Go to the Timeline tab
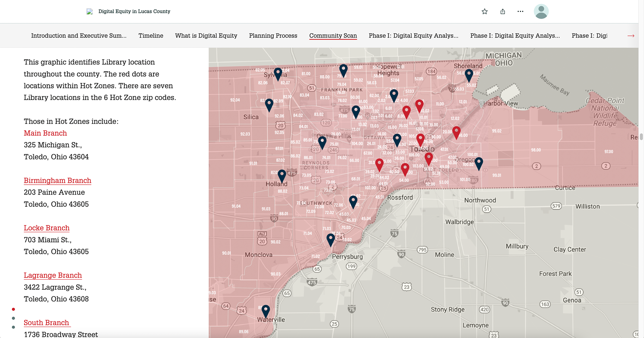This screenshot has width=644, height=338. (151, 36)
